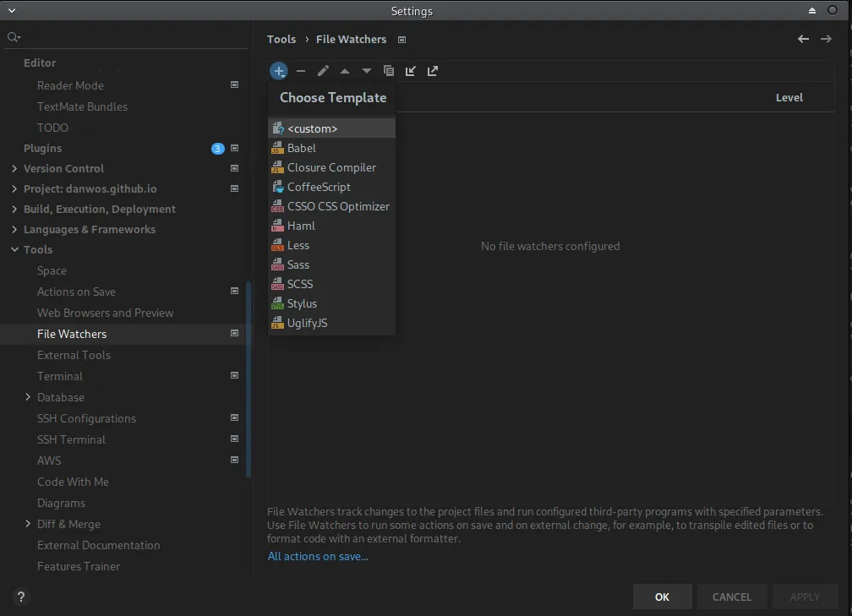Open the All actions on save link
The height and width of the screenshot is (616, 852).
point(318,556)
